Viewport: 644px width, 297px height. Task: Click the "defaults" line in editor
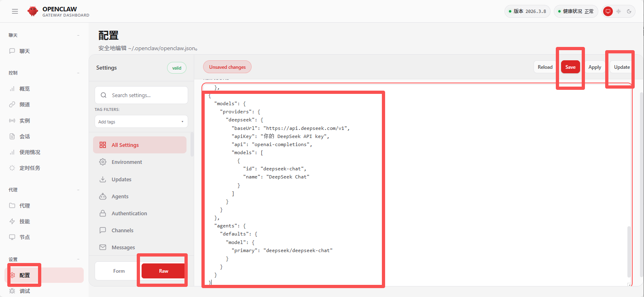(x=239, y=234)
